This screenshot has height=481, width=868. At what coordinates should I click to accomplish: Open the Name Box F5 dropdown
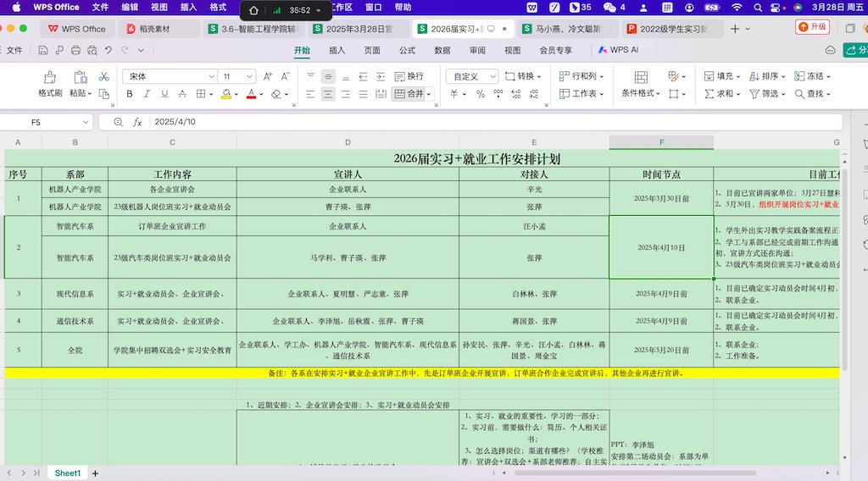(x=86, y=122)
